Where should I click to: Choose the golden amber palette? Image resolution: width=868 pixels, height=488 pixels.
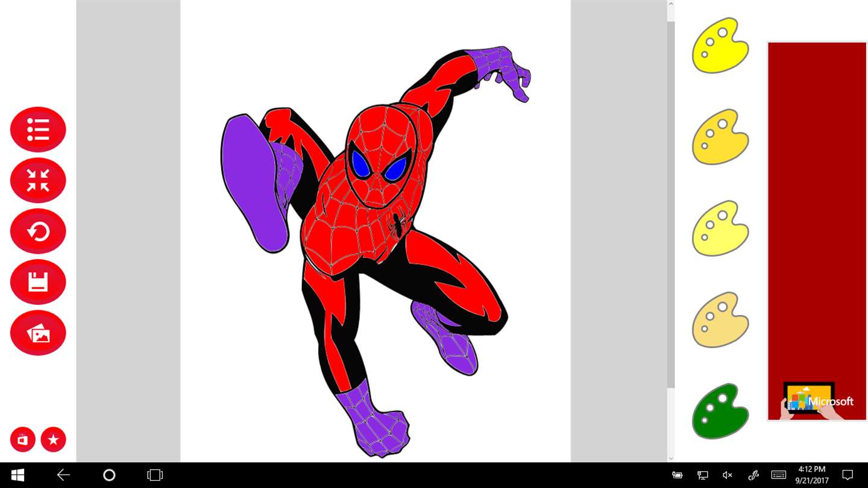720,137
